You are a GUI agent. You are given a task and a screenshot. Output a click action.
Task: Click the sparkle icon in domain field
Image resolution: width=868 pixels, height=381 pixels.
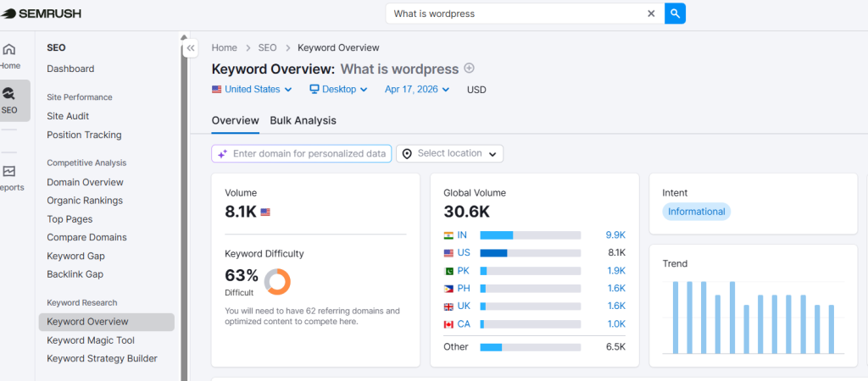pyautogui.click(x=222, y=154)
